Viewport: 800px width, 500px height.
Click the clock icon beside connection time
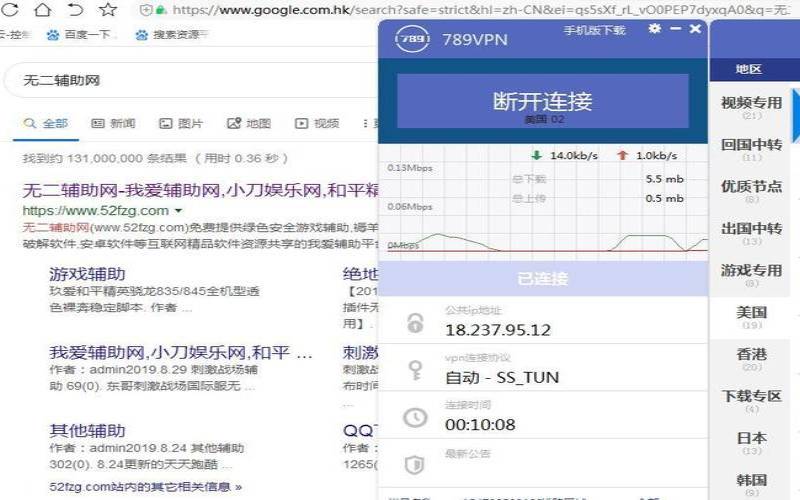415,417
